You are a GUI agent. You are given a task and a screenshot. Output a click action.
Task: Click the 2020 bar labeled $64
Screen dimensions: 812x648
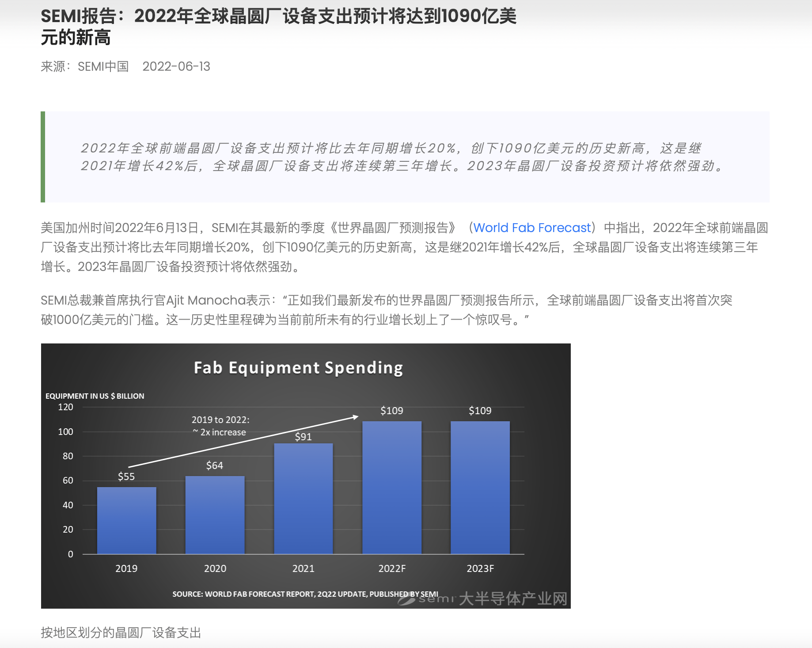[215, 515]
